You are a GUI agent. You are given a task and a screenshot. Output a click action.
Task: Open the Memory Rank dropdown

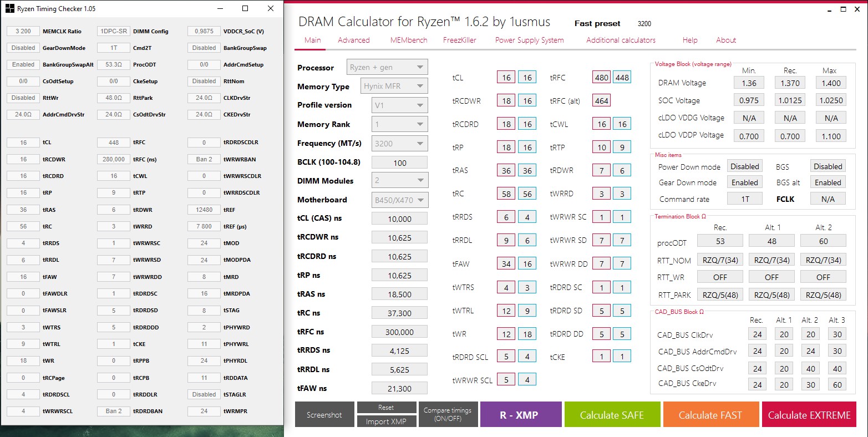click(399, 124)
